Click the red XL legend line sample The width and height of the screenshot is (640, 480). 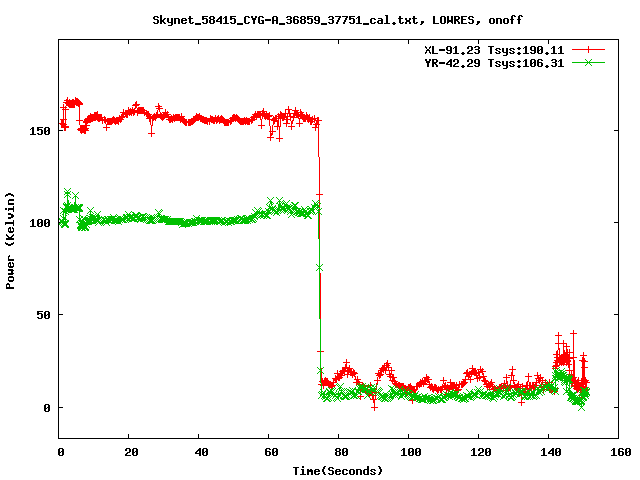[588, 50]
